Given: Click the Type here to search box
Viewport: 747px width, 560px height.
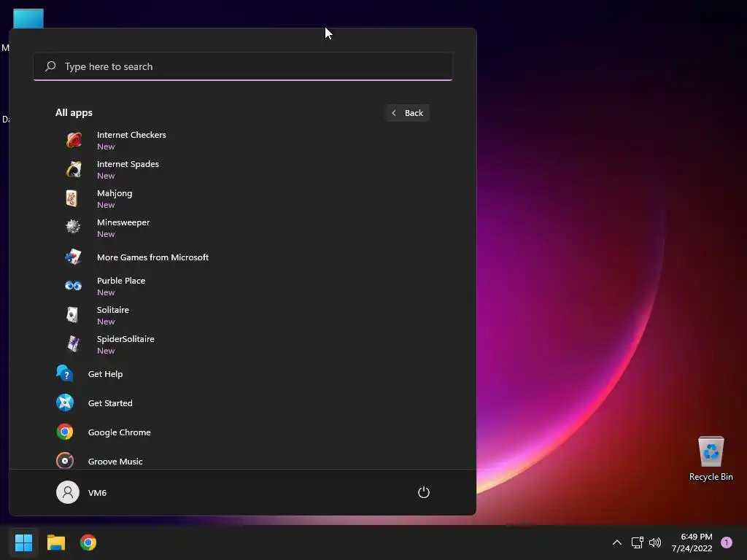Looking at the screenshot, I should point(243,66).
